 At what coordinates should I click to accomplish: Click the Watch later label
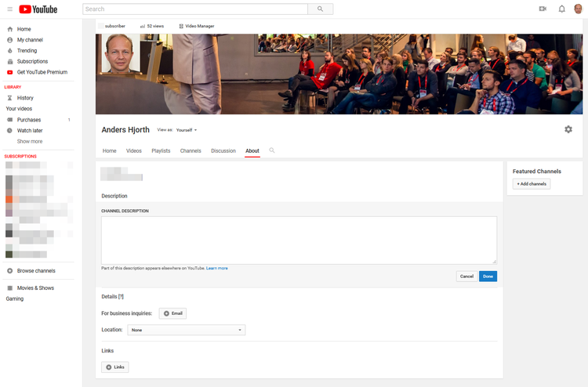pyautogui.click(x=30, y=131)
